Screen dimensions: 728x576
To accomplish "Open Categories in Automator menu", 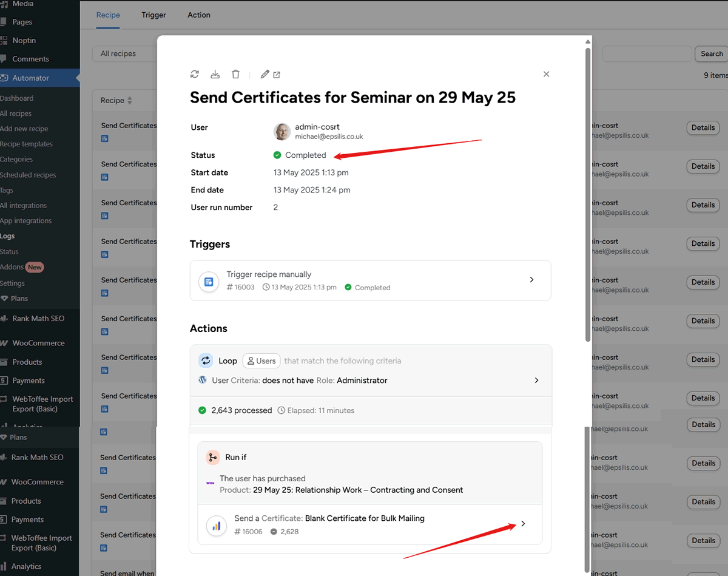I will (16, 159).
